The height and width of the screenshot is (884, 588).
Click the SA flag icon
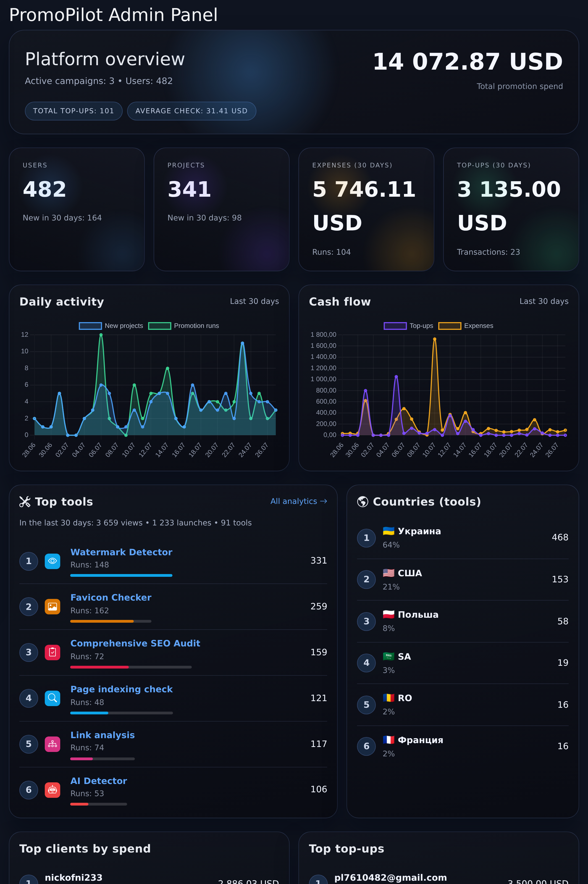tap(389, 656)
